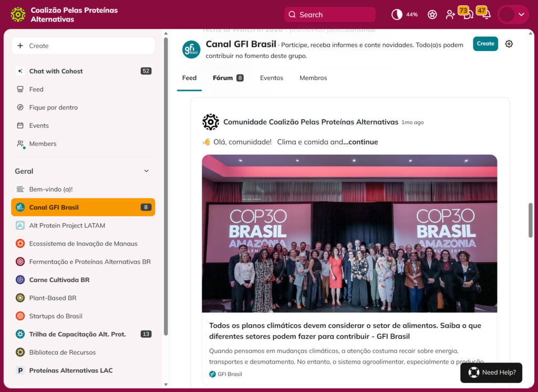Switch to the Fórum tab

point(223,78)
